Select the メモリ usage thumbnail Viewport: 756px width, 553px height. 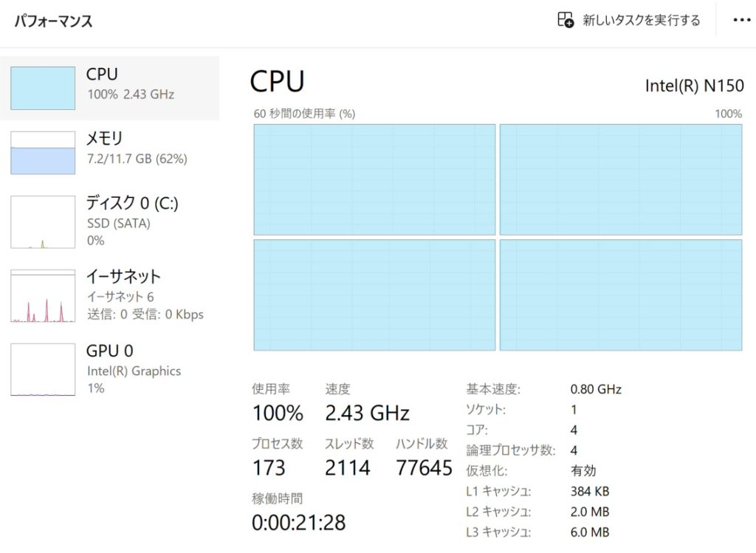pos(43,153)
